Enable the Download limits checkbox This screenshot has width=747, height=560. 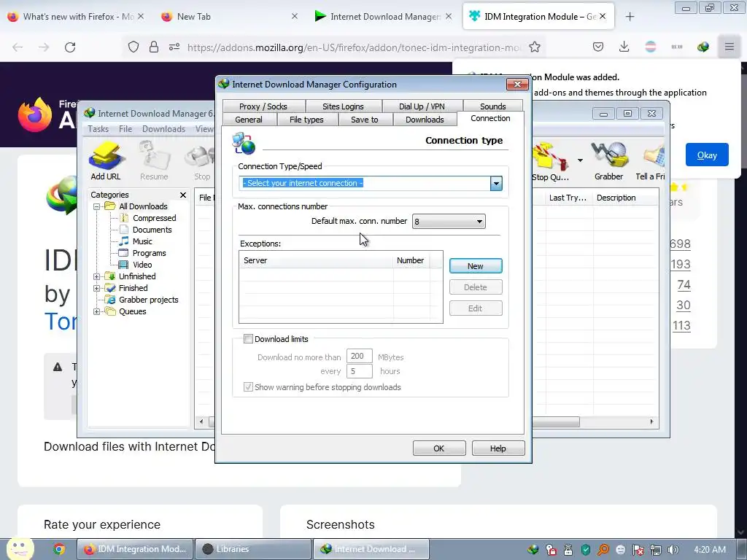(248, 339)
